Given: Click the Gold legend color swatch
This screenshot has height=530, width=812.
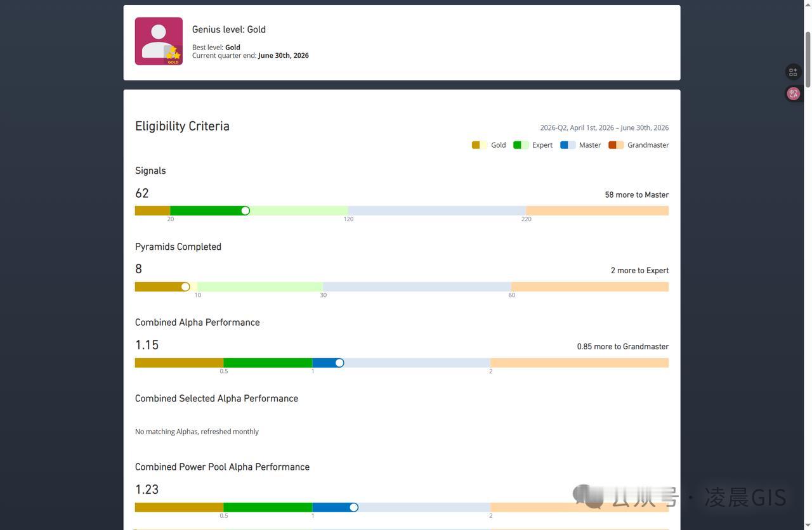Looking at the screenshot, I should tap(480, 145).
